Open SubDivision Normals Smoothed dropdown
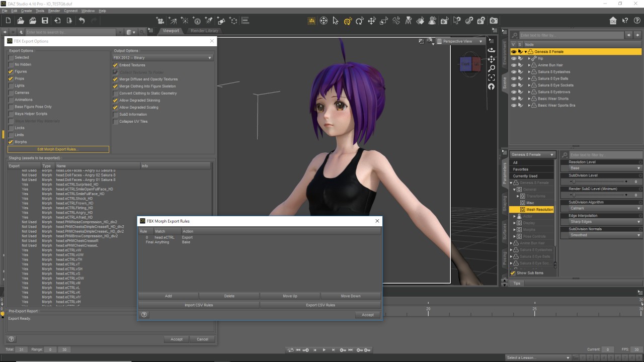This screenshot has height=362, width=644. click(605, 235)
